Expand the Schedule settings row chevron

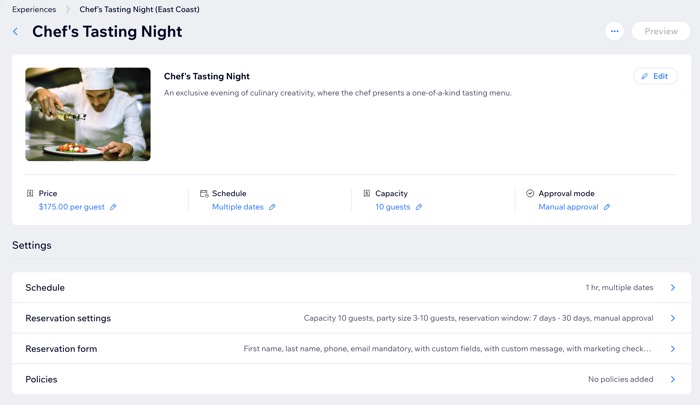672,288
